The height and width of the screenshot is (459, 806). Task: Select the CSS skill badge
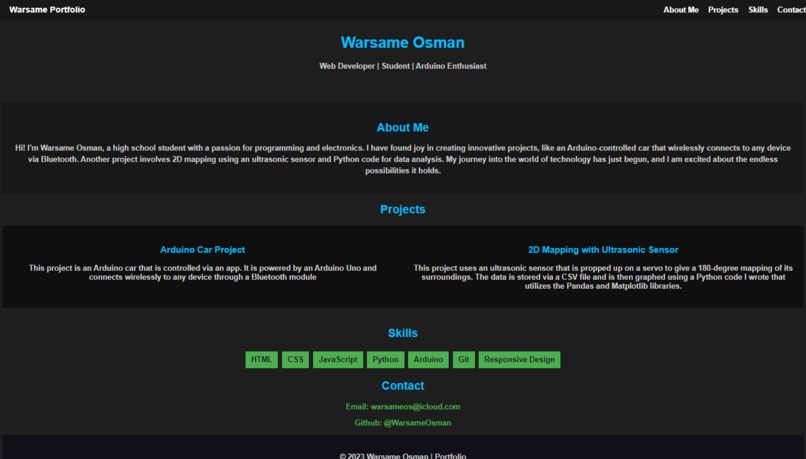(295, 359)
